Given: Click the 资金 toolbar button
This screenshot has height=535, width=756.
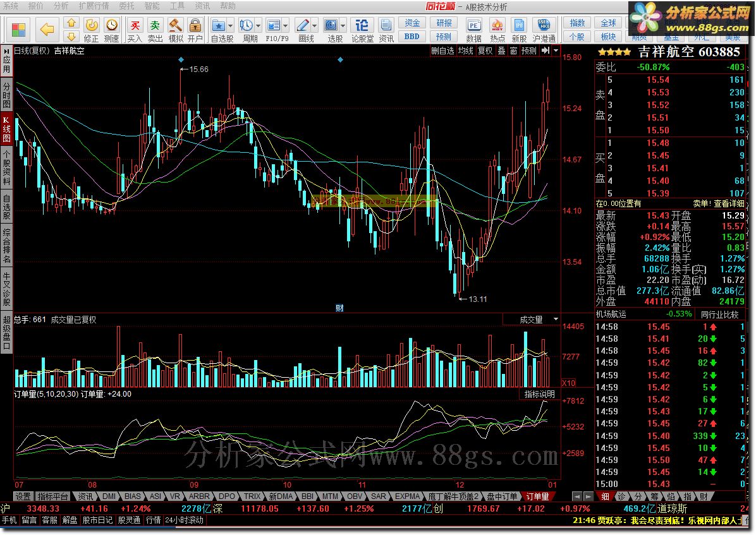Looking at the screenshot, I should pos(412,23).
